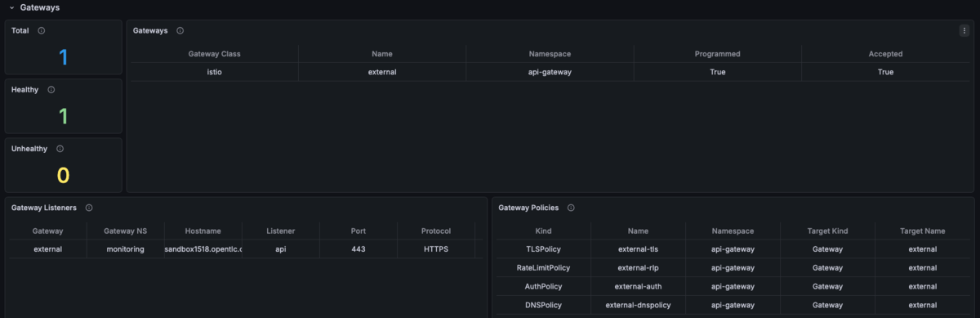Screen dimensions: 980x318
Task: Sort by the Programmed column header
Action: click(718, 54)
